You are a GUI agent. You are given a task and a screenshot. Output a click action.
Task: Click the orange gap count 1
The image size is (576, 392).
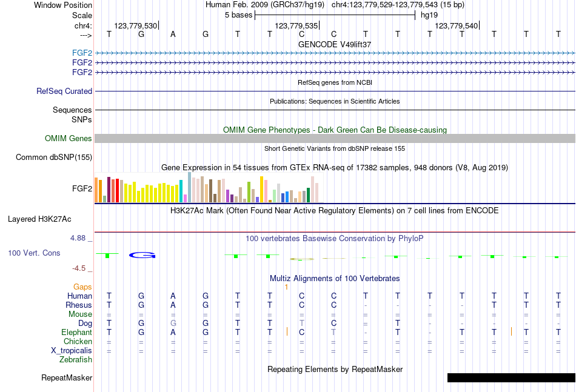click(286, 287)
